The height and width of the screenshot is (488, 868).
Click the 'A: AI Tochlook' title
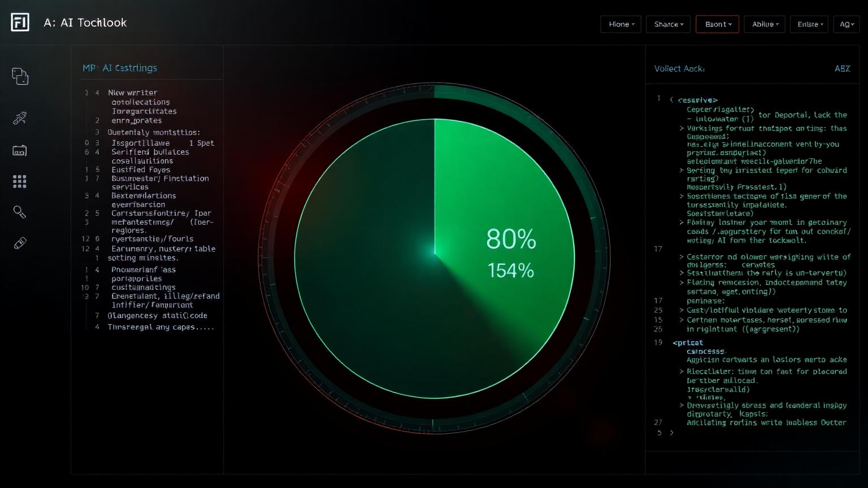click(85, 23)
